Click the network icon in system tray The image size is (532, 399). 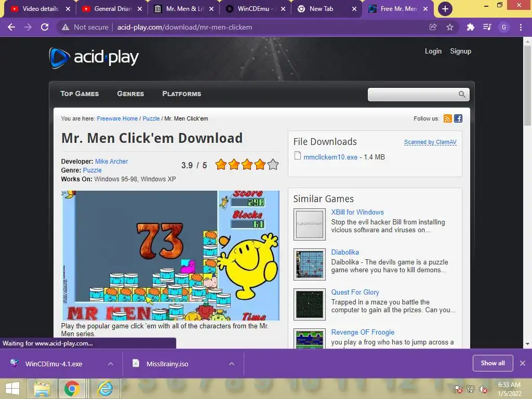tap(471, 389)
